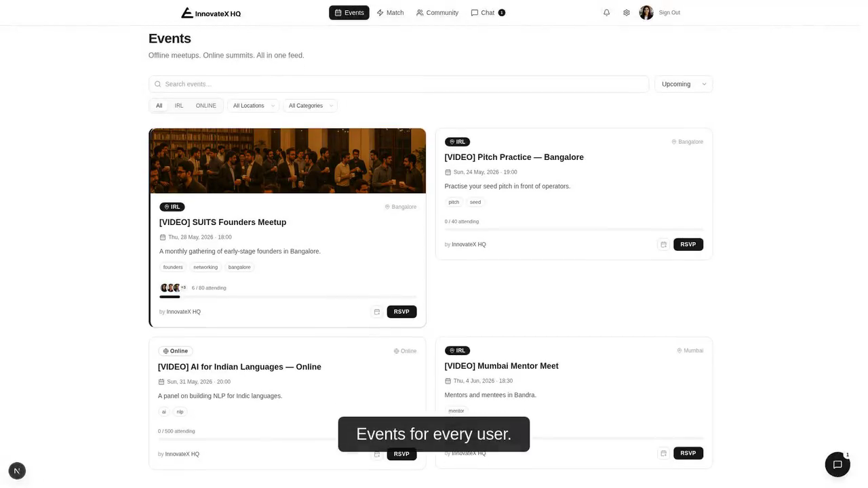
Task: Open the All Categories dropdown
Action: coord(310,106)
